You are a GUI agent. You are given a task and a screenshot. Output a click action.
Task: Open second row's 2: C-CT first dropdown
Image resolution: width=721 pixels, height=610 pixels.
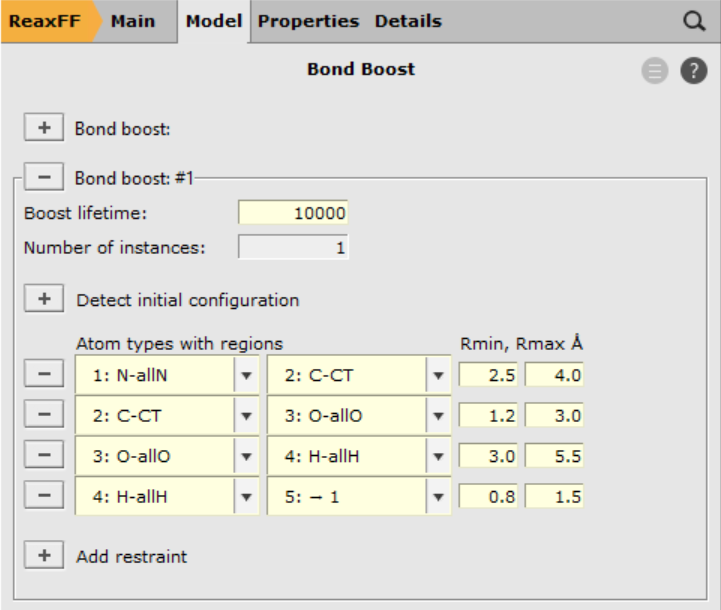(x=167, y=415)
